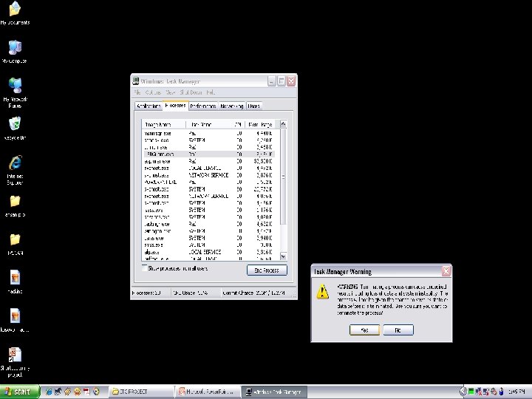The image size is (532, 399).
Task: Open the PowerPoint shortcut project icon on desktop
Action: pyautogui.click(x=15, y=361)
